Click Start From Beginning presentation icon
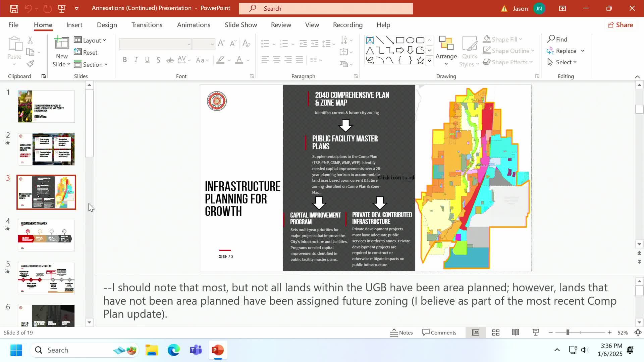Viewport: 644px width, 362px height. tap(62, 9)
